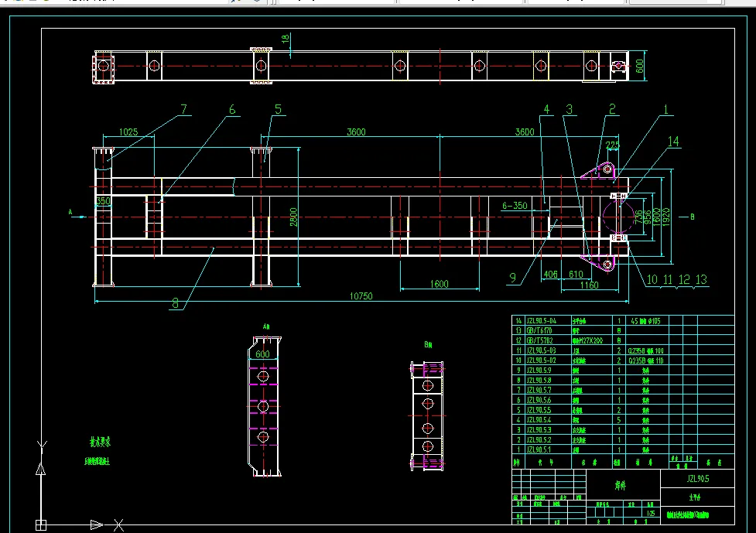The width and height of the screenshot is (756, 533).
Task: Select the 225 dimension near lug
Action: (x=612, y=145)
